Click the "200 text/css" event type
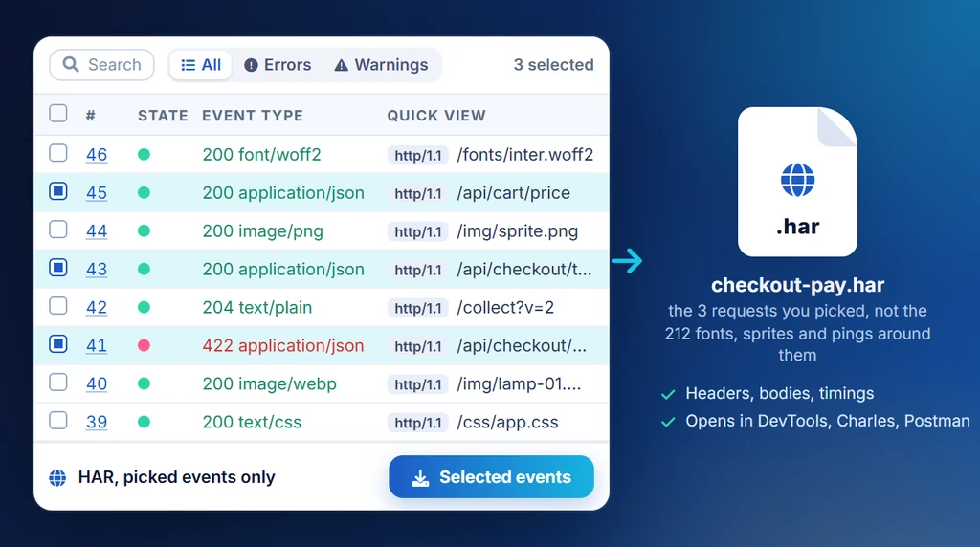 click(252, 422)
